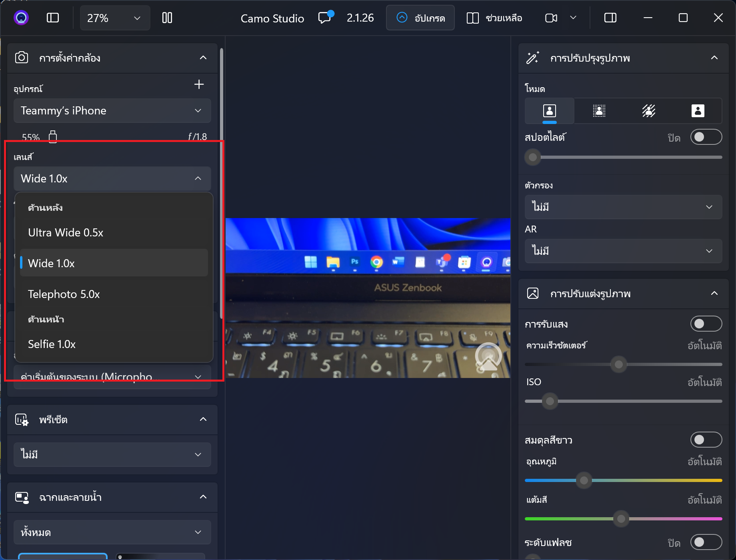Close the Camo Studio window
The height and width of the screenshot is (560, 736).
tap(718, 18)
